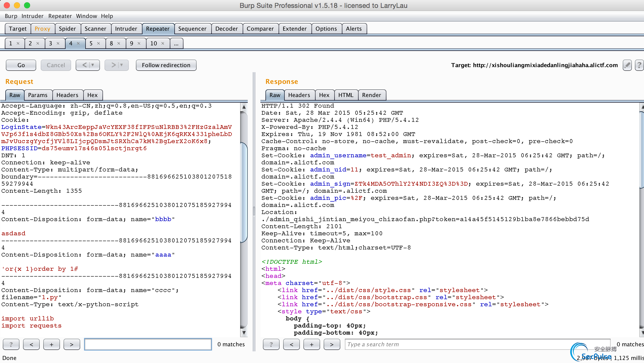Close Repeater tab 9
Image resolution: width=644 pixels, height=363 pixels.
click(x=139, y=43)
